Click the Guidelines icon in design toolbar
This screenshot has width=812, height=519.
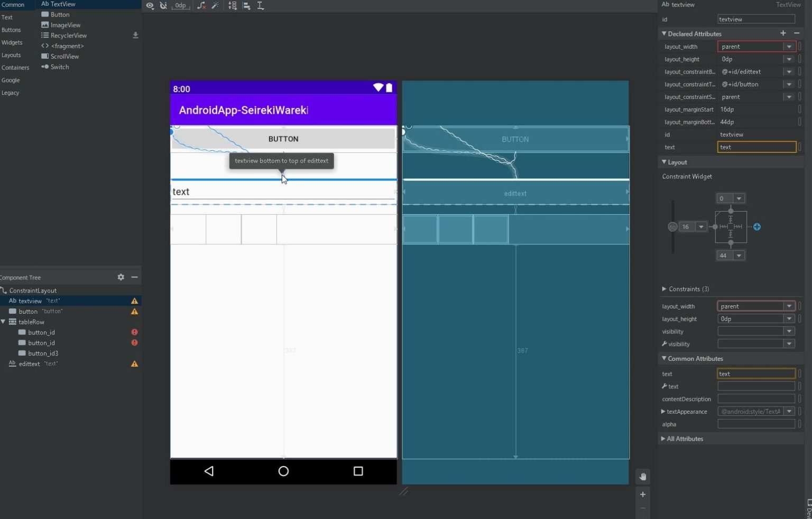(260, 6)
